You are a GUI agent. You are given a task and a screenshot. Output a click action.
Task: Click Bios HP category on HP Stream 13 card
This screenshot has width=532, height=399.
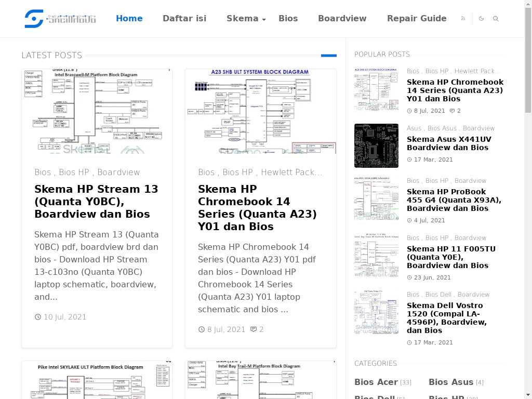(x=74, y=172)
